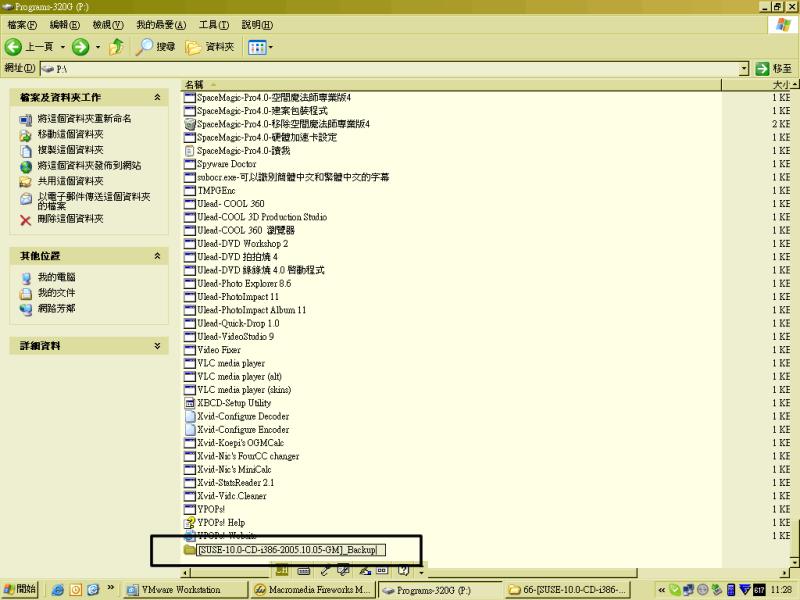Collapse the 其他位置 panel

pyautogui.click(x=157, y=256)
